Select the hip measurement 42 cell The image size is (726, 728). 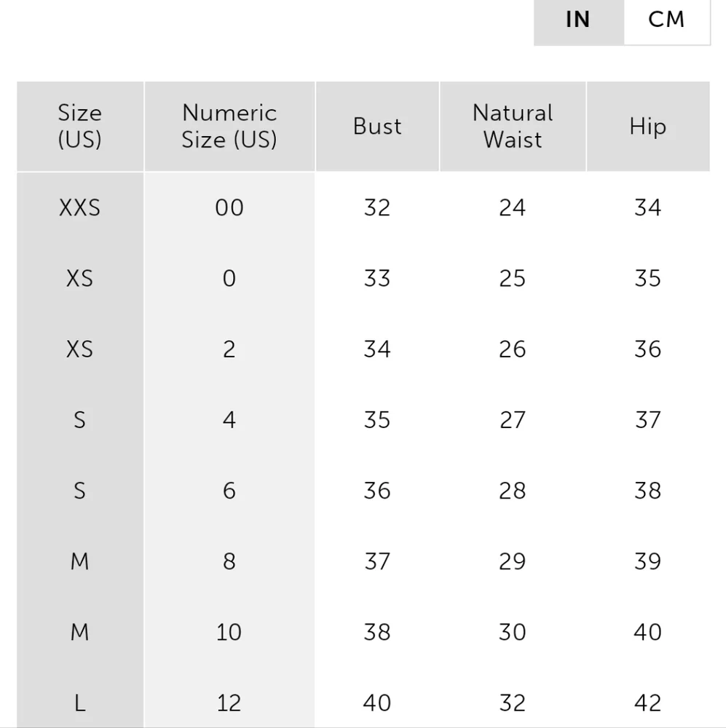click(x=647, y=703)
